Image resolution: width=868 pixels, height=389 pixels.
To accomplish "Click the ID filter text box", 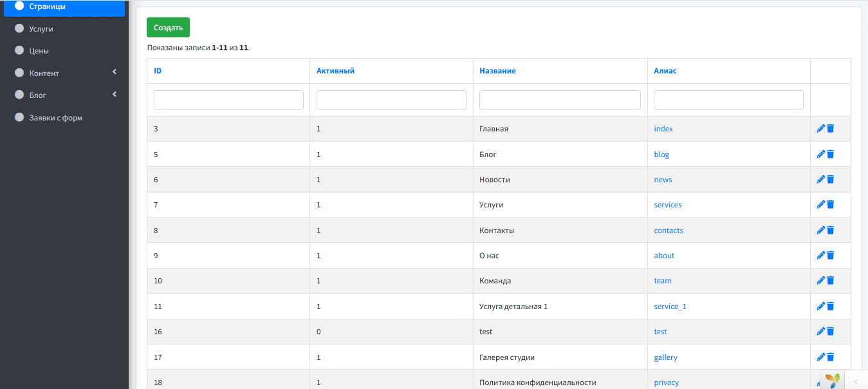I will point(228,100).
